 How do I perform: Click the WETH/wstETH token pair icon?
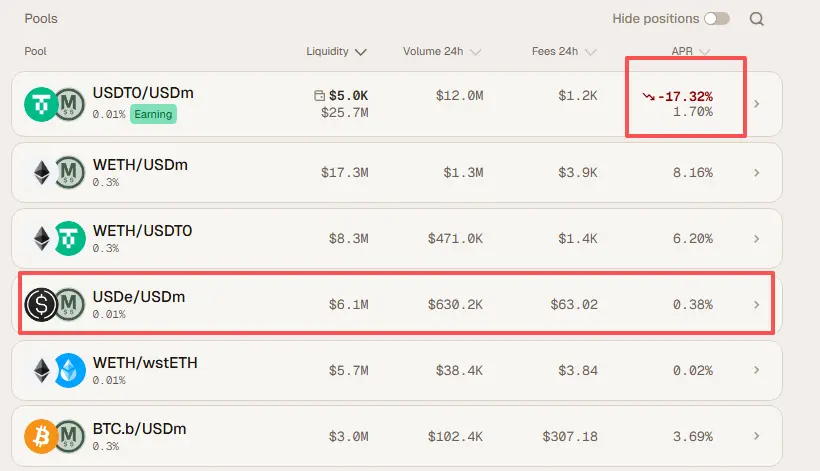[x=55, y=371]
